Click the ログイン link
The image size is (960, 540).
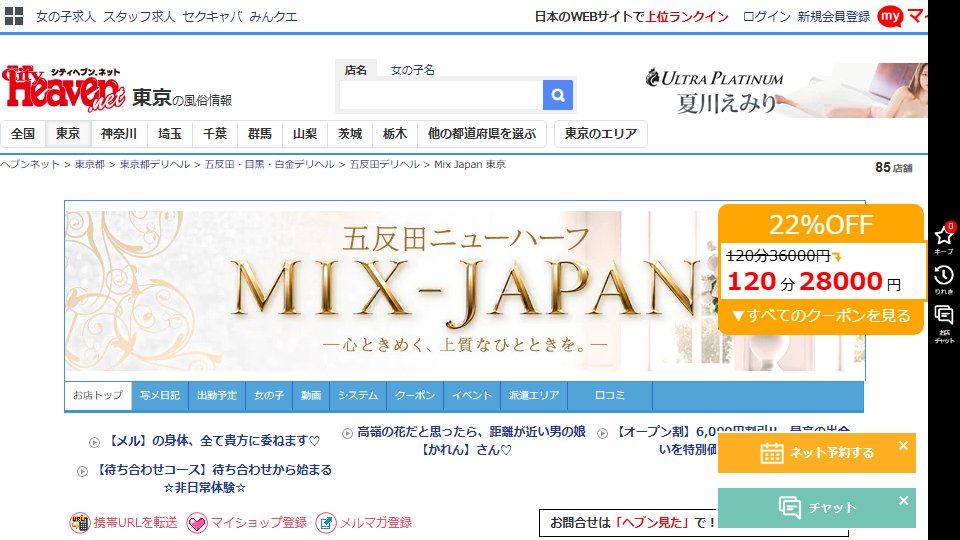pyautogui.click(x=767, y=17)
